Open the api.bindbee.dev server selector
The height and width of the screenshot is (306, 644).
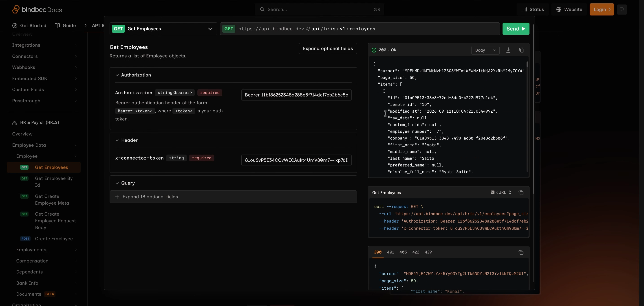(273, 29)
